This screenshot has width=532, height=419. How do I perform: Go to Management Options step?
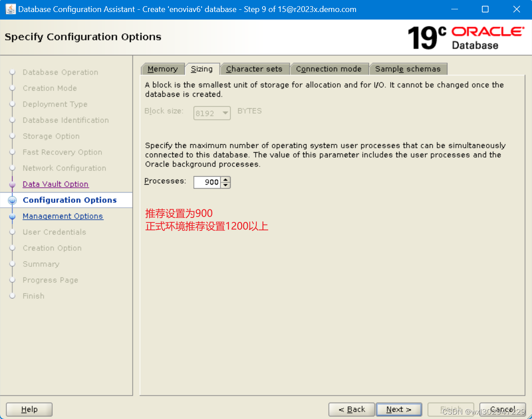tap(63, 216)
